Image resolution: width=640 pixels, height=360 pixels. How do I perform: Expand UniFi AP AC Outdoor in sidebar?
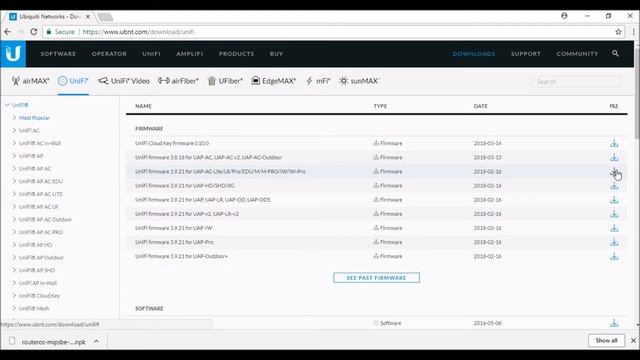(x=14, y=219)
